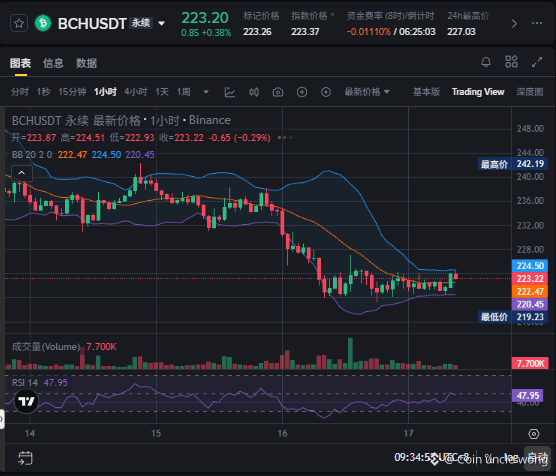556x476 pixels.
Task: Open go-to-date calendar icon
Action: 25,458
